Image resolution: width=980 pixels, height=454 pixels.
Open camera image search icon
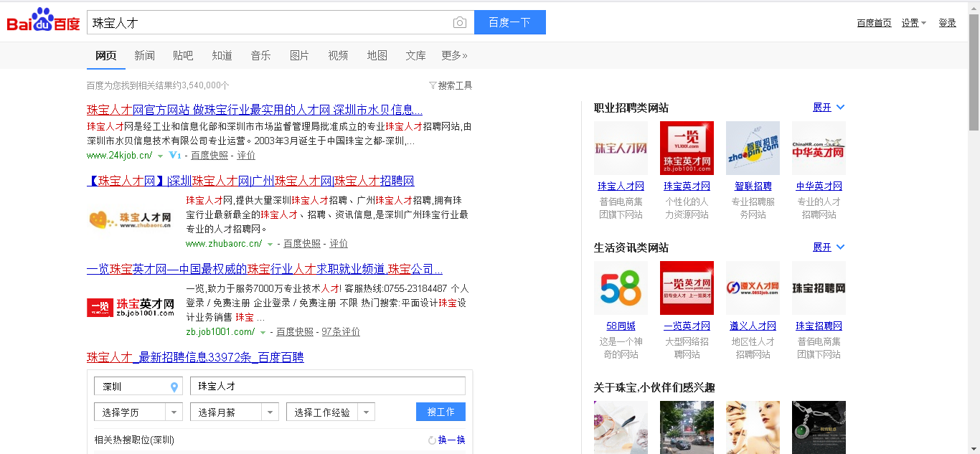pyautogui.click(x=460, y=22)
